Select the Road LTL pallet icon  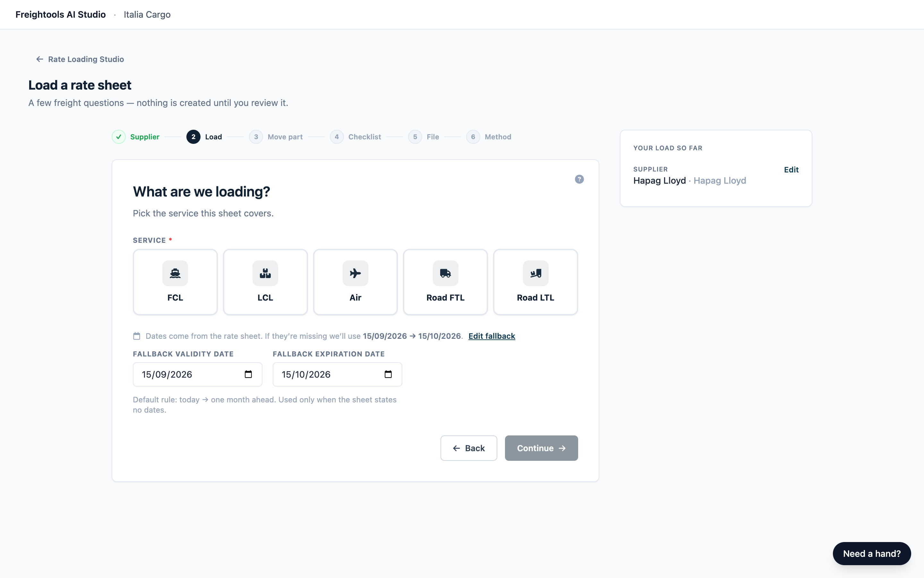536,273
